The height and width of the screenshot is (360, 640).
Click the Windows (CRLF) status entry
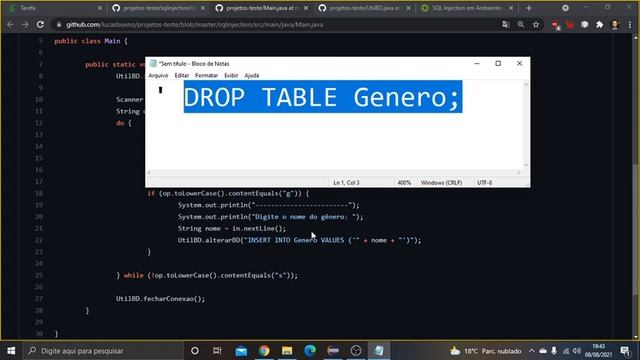tap(441, 183)
